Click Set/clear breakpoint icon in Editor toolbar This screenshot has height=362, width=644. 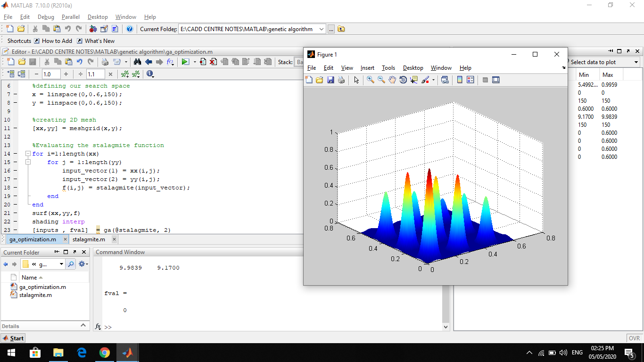[x=203, y=62]
